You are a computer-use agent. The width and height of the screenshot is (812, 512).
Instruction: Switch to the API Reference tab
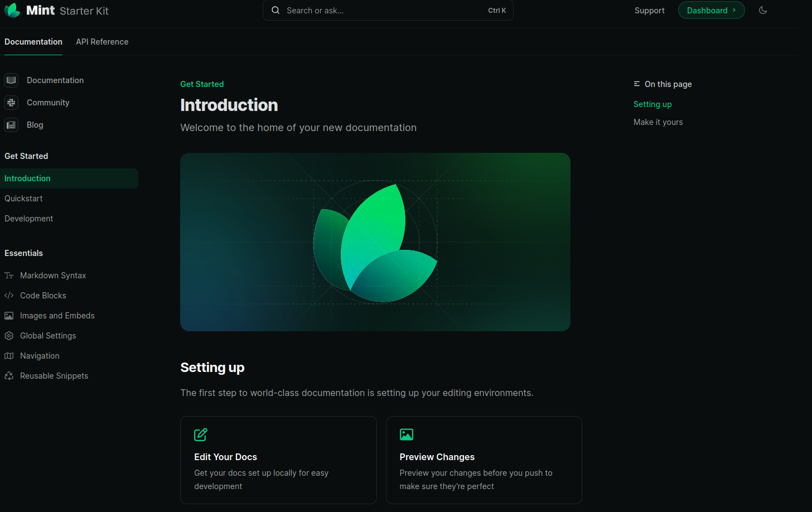[102, 41]
